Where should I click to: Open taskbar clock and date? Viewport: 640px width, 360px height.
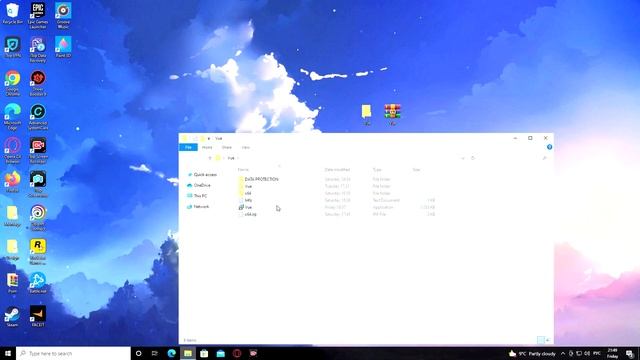[612, 353]
